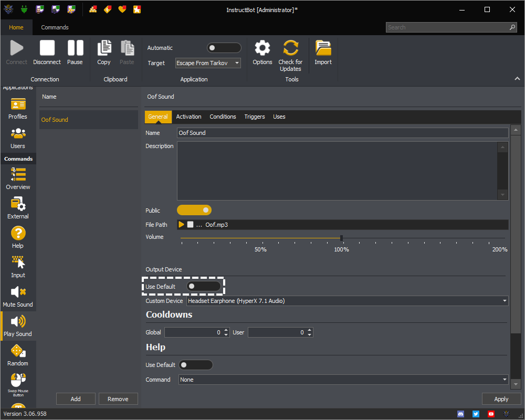Click the star icon in title bar
The width and height of the screenshot is (525, 420).
tap(137, 9)
